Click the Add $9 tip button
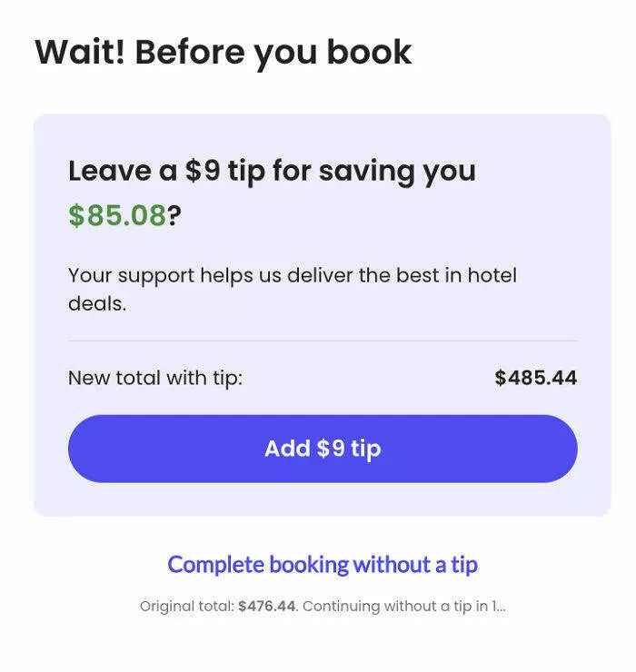Viewport: 636px width, 672px height. [323, 449]
